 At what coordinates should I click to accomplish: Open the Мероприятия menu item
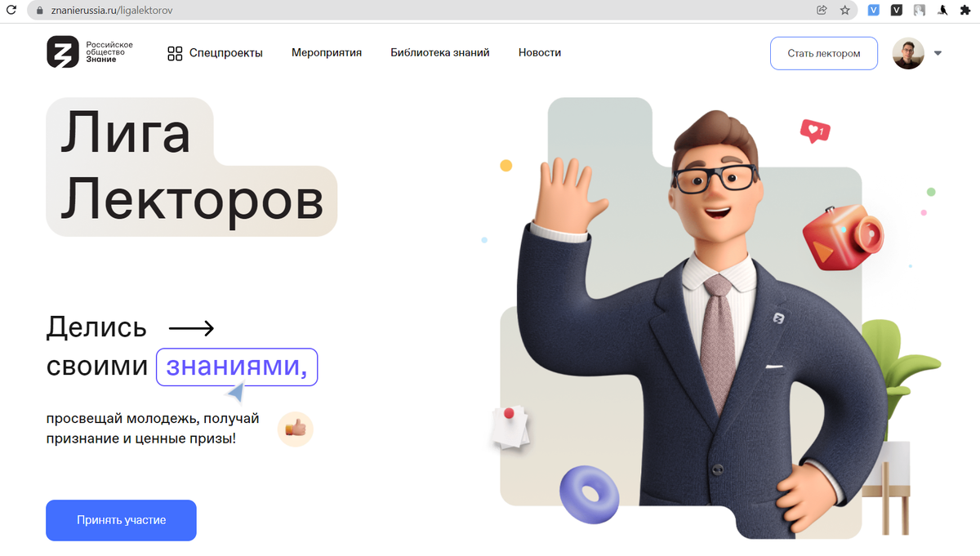coord(327,52)
